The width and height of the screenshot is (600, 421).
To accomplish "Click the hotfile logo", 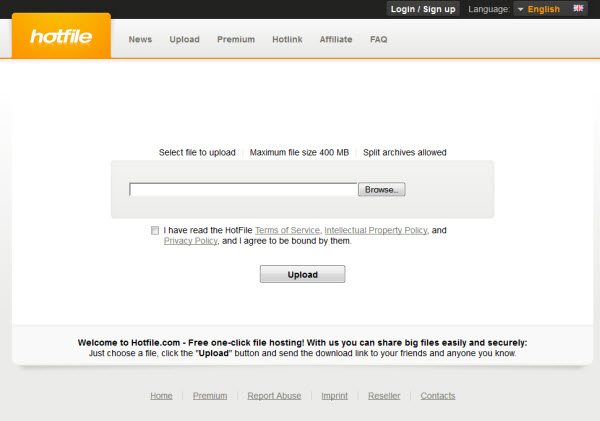I will [61, 36].
